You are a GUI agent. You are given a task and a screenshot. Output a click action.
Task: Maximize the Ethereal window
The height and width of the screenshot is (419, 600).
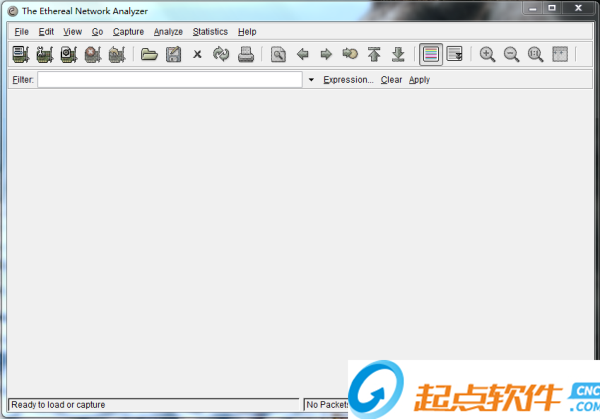552,8
